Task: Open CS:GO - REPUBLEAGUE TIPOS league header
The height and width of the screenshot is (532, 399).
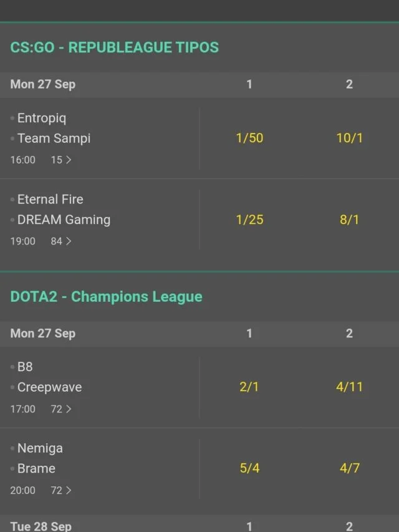Action: click(114, 47)
